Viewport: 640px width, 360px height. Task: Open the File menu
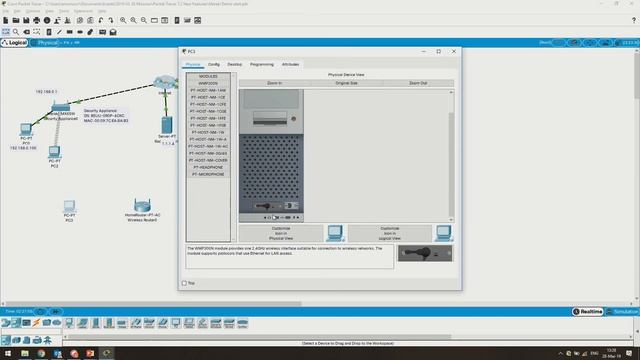pos(5,11)
